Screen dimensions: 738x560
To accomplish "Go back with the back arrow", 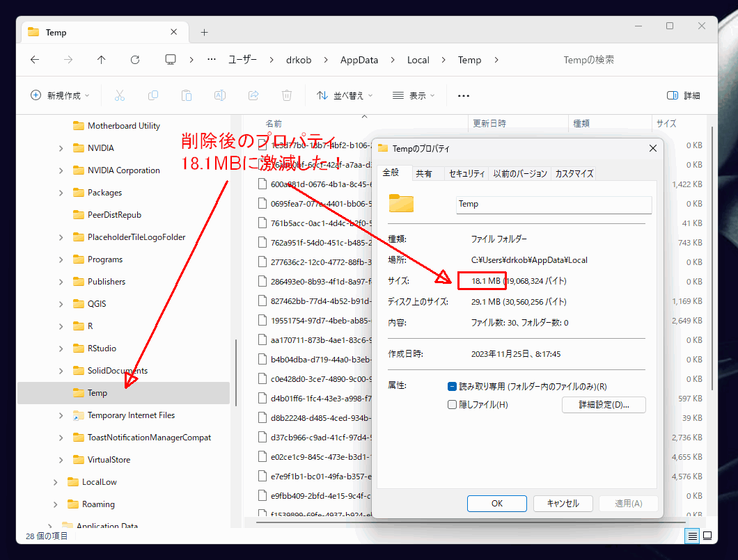I will tap(35, 60).
